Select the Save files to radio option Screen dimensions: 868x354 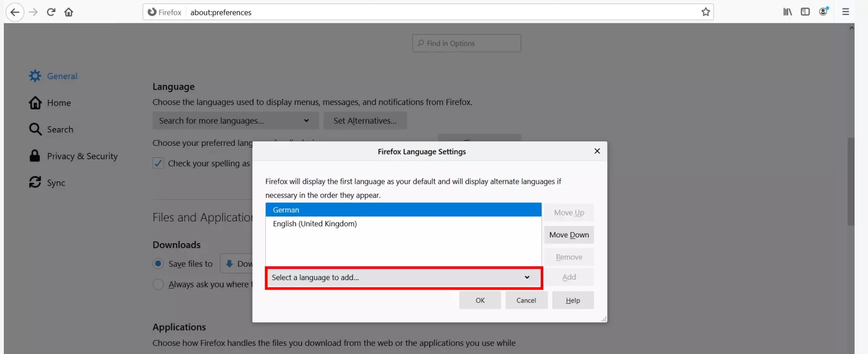point(158,264)
